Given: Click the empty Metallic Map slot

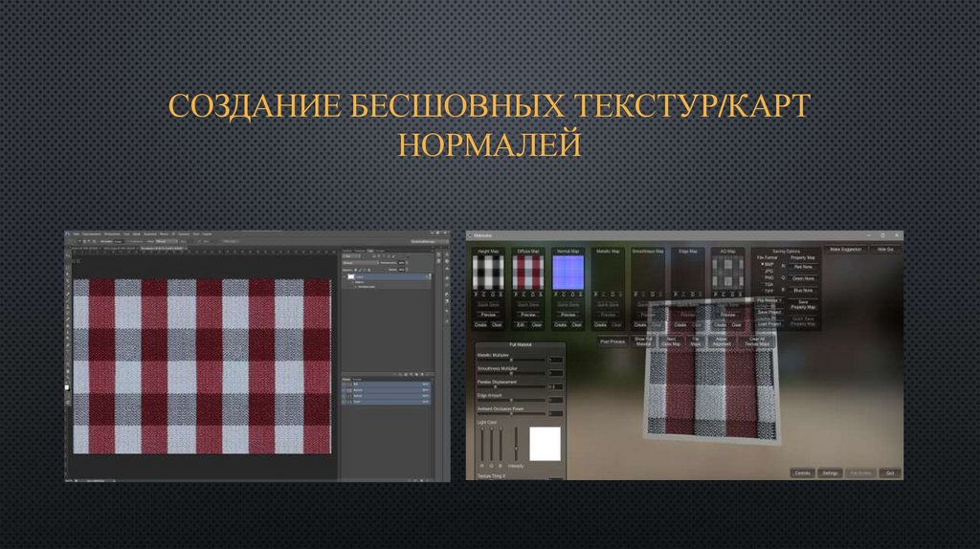Looking at the screenshot, I should pyautogui.click(x=608, y=272).
